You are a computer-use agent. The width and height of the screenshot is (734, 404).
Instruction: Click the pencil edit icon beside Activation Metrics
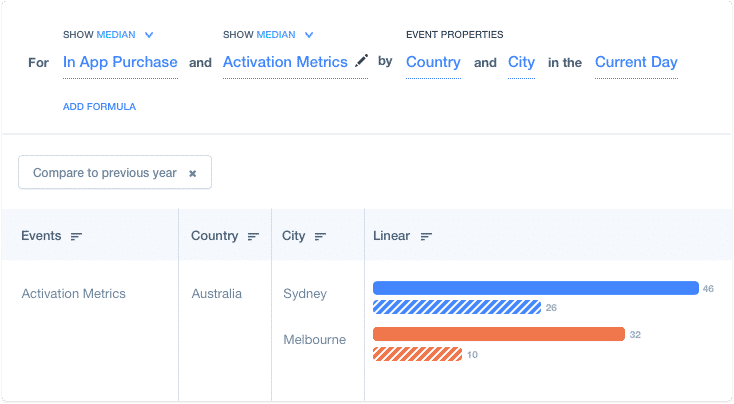(x=362, y=62)
